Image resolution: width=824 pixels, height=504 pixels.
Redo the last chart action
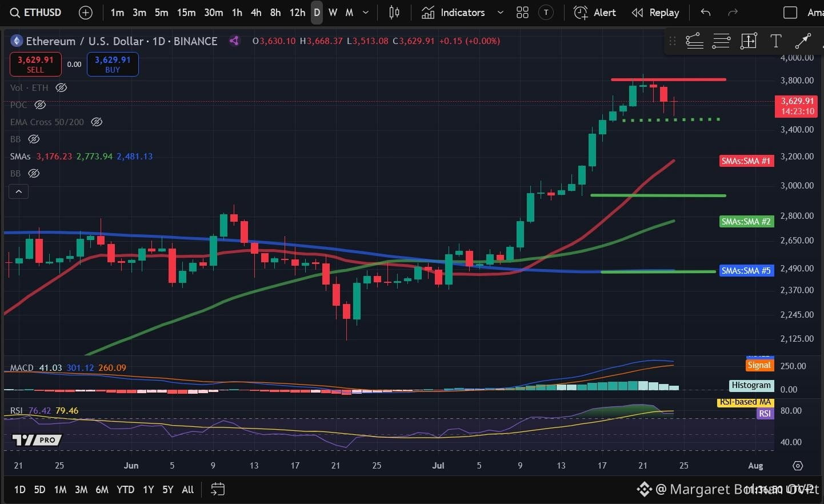click(733, 13)
